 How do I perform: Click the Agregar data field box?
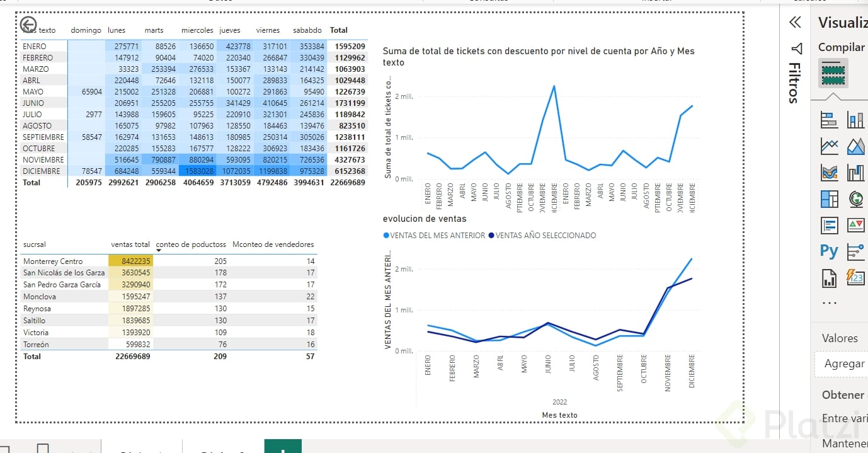point(844,364)
